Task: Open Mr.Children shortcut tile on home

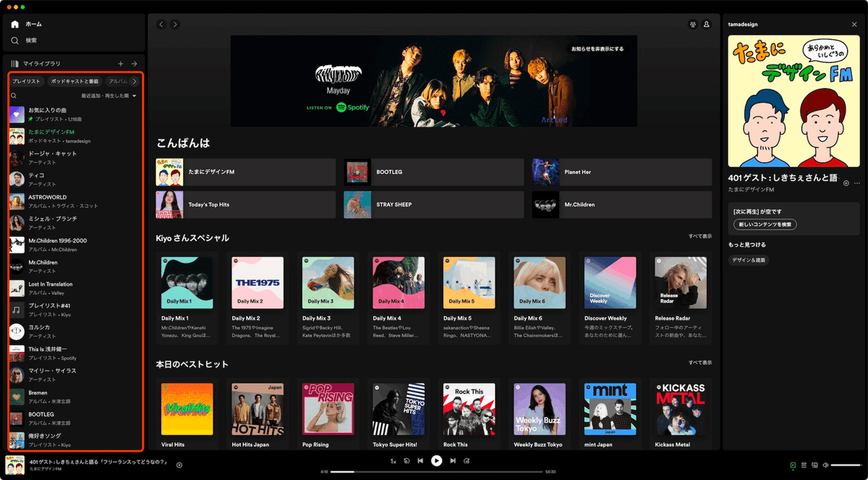Action: [x=622, y=205]
